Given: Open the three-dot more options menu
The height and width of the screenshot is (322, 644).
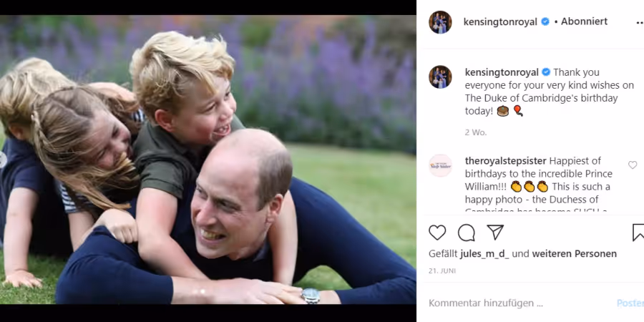Looking at the screenshot, I should click(x=640, y=23).
